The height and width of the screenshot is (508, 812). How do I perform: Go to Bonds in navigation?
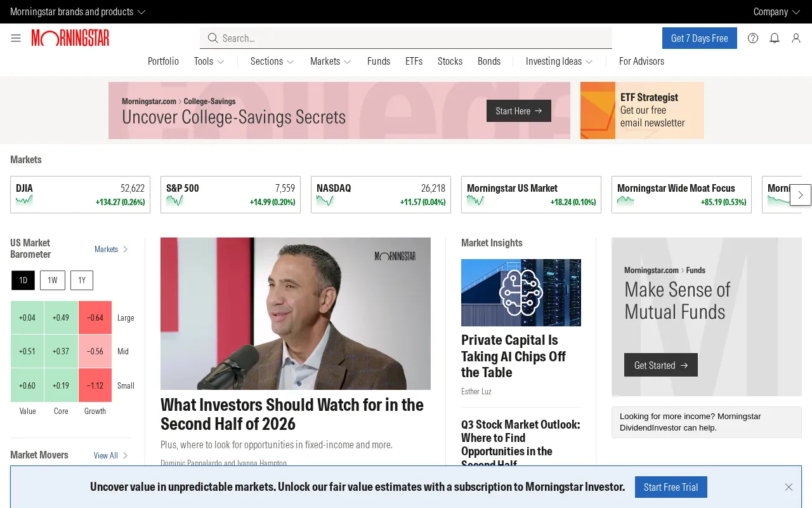click(x=489, y=61)
